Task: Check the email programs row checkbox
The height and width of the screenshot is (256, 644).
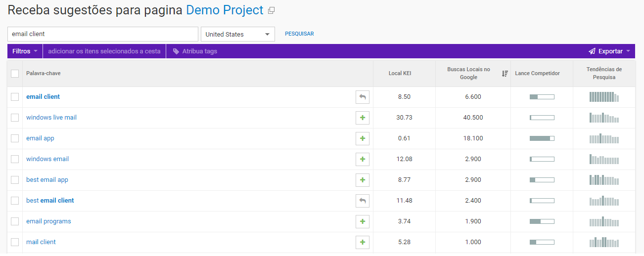Action: [x=15, y=221]
